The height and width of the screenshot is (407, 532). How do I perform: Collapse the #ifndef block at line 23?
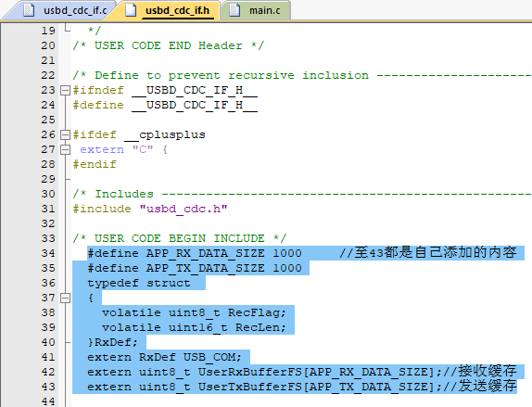coord(65,90)
